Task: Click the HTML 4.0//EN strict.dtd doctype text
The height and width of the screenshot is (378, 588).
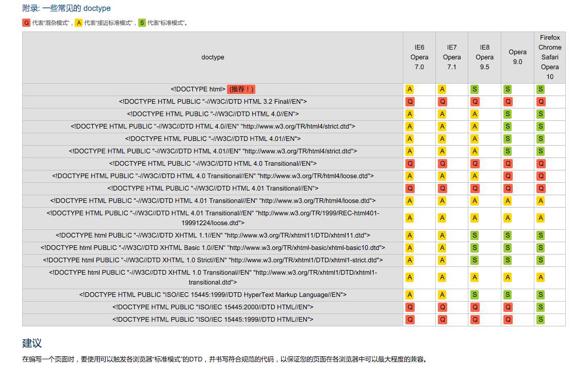Action: click(213, 127)
